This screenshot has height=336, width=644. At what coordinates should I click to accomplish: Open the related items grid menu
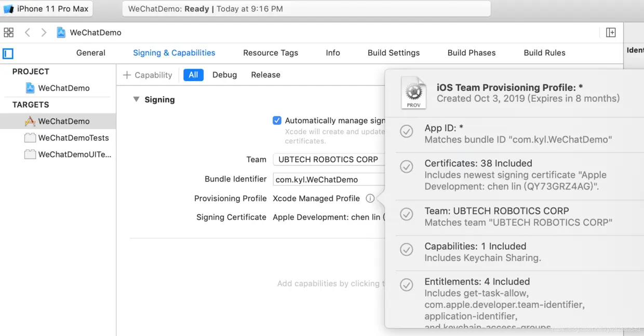8,32
